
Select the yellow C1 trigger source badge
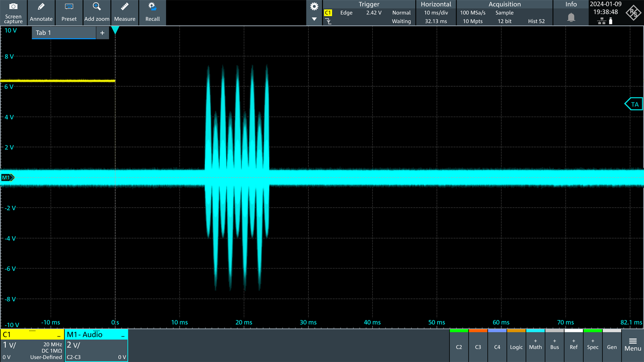coord(328,12)
